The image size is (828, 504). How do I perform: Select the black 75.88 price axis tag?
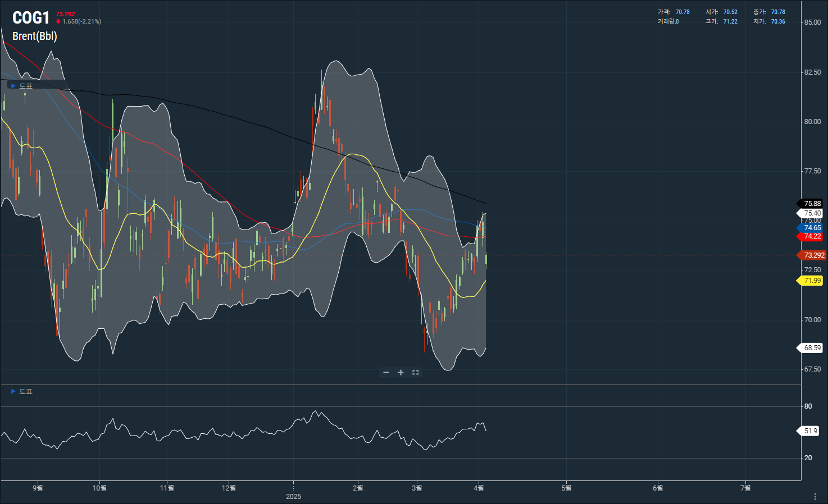tap(812, 204)
